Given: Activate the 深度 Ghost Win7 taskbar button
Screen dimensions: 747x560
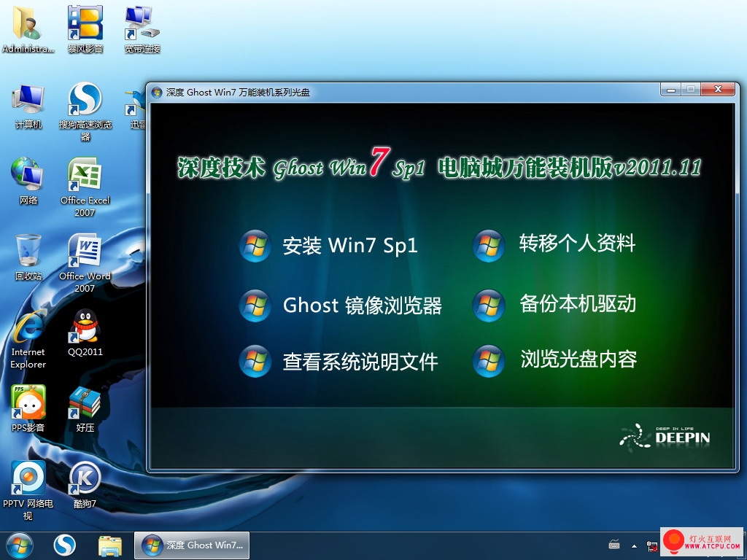Looking at the screenshot, I should click(192, 545).
